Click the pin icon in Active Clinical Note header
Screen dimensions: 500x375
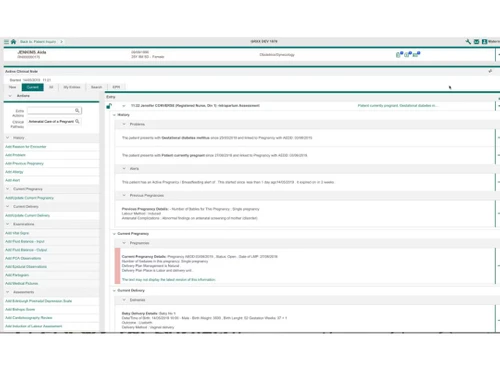490,71
